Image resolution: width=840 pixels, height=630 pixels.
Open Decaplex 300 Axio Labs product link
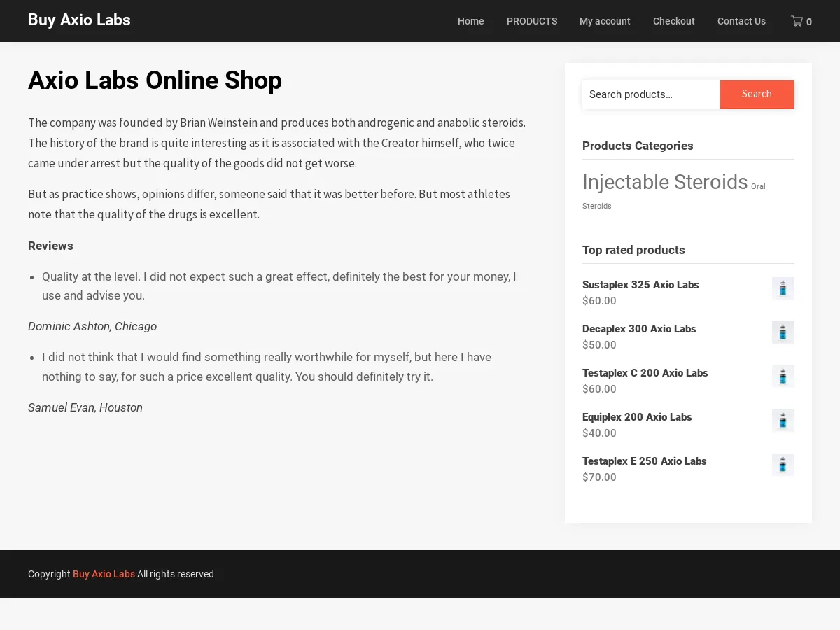point(639,329)
